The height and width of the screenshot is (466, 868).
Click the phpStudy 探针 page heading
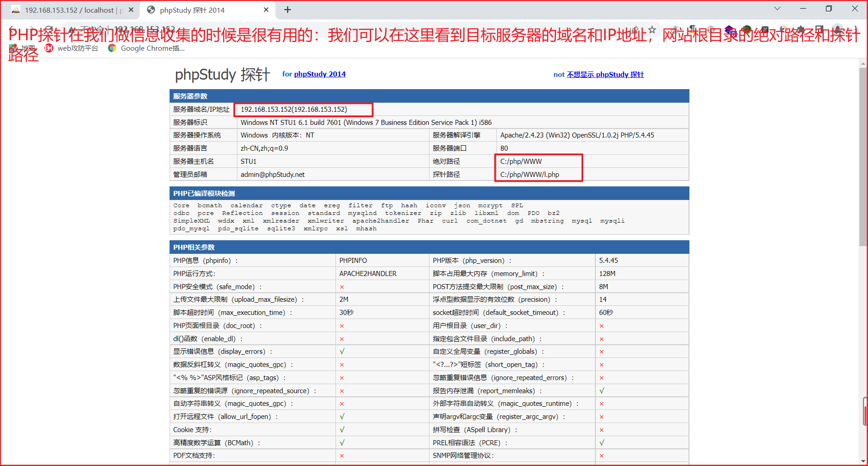tap(222, 75)
